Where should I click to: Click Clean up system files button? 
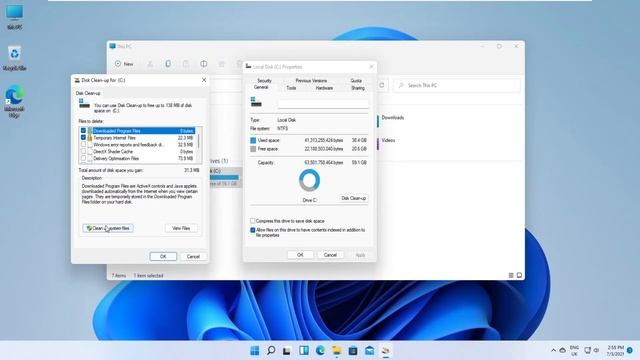tap(108, 228)
